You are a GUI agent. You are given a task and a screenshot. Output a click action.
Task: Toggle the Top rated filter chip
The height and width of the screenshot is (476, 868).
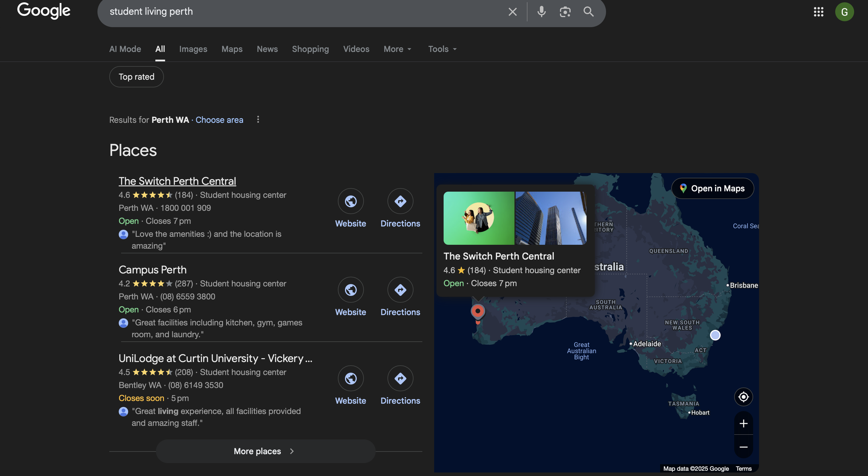point(136,77)
